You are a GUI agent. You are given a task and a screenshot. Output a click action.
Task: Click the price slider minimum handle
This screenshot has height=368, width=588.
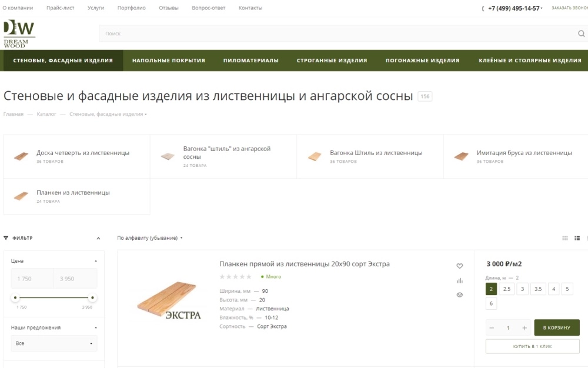(x=15, y=297)
